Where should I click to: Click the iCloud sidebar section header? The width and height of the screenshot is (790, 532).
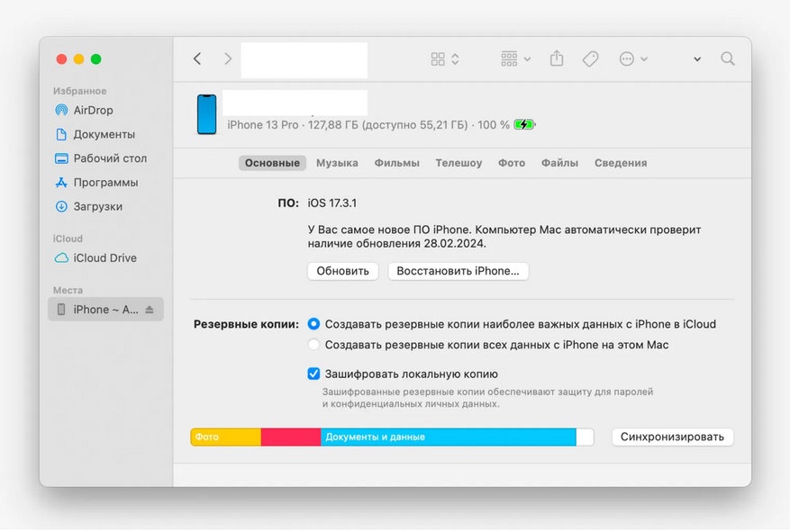click(x=68, y=239)
